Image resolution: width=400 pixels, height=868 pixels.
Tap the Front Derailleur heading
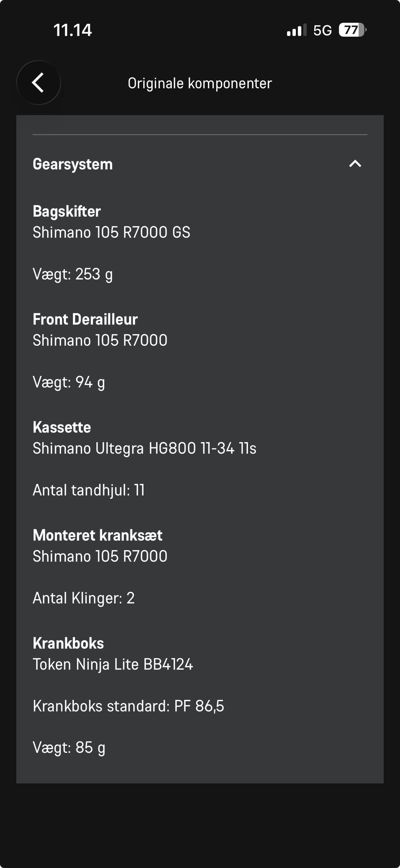click(85, 320)
